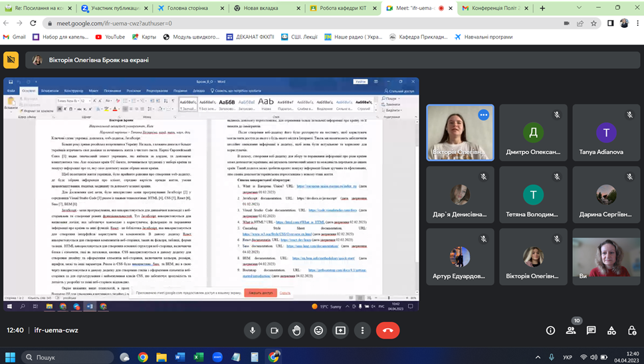The image size is (644, 364).
Task: Open Excel from taskbar
Action: (x=198, y=357)
